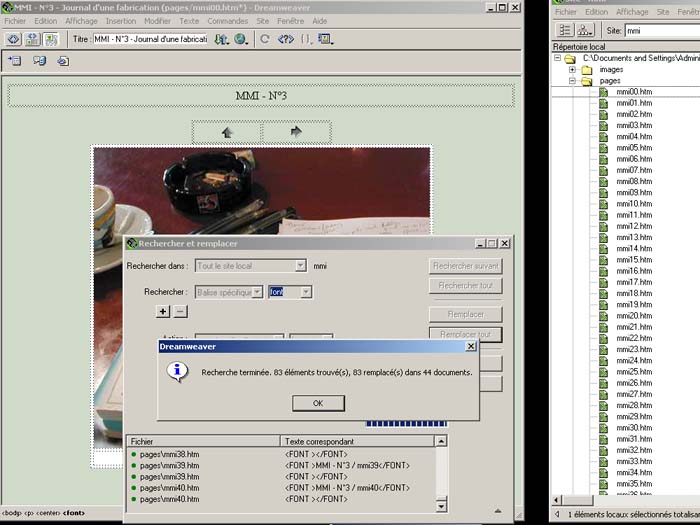Select mmi33.htm in the Site file list

(x=634, y=462)
